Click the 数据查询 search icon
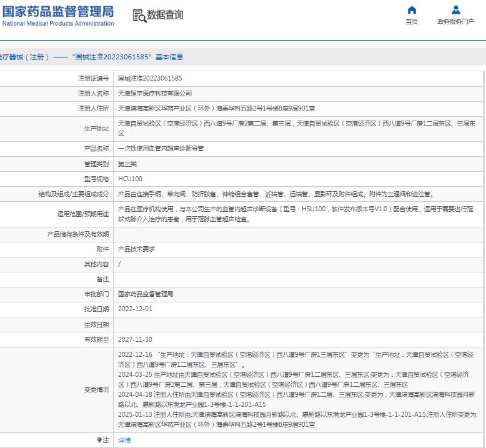This screenshot has height=448, width=486. pyautogui.click(x=139, y=16)
